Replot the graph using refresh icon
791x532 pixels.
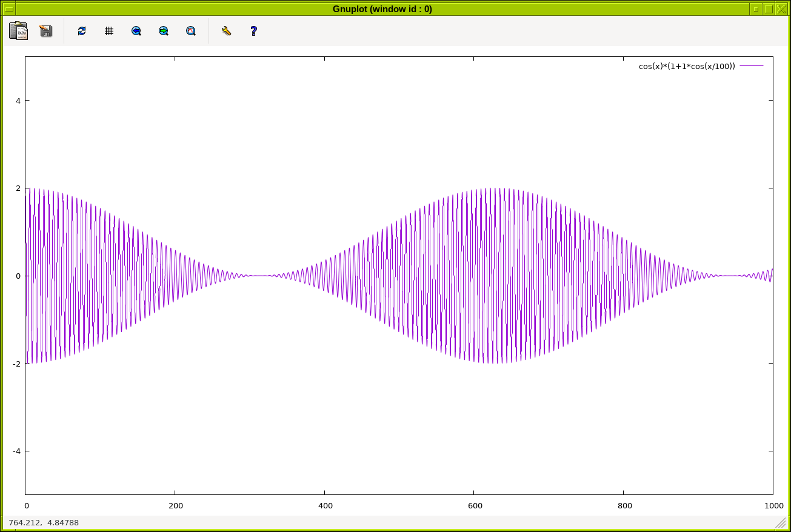pos(82,31)
